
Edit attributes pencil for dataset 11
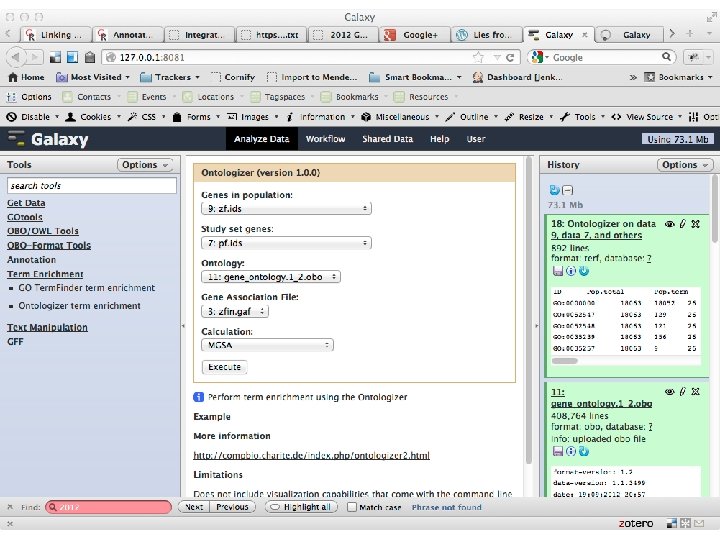pos(683,392)
